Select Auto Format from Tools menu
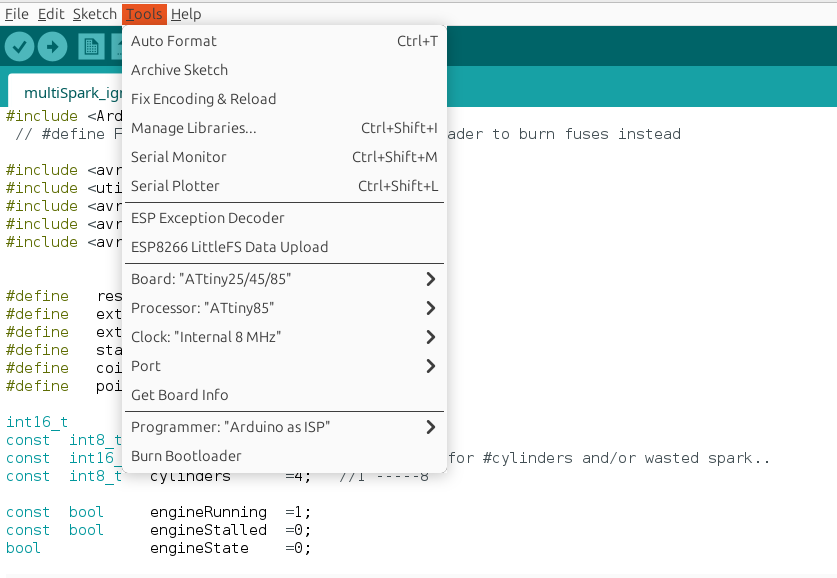837x578 pixels. pos(174,41)
